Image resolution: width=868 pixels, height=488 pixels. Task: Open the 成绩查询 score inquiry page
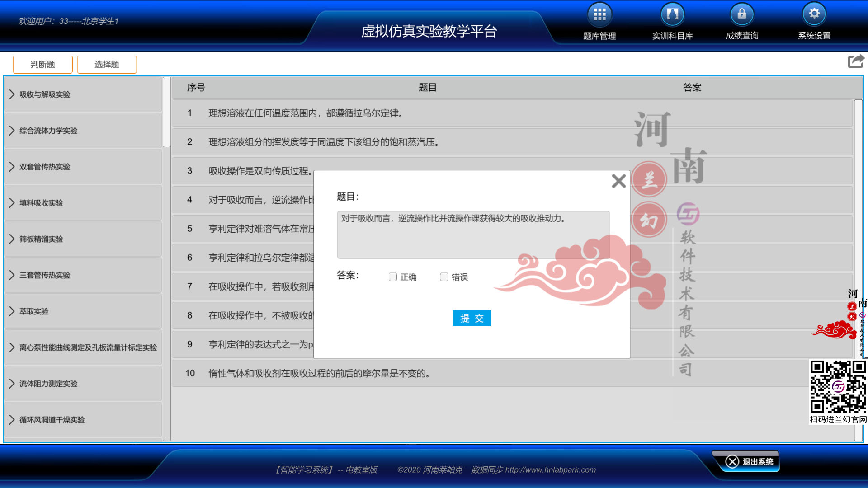742,20
